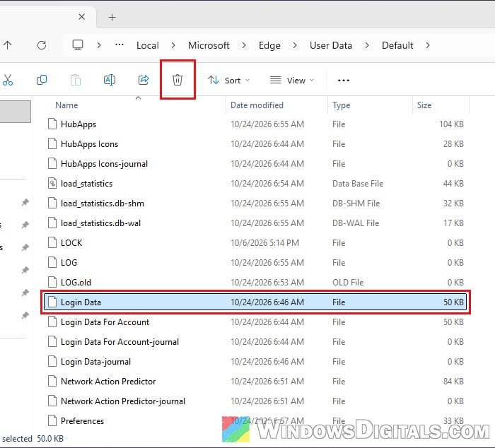The height and width of the screenshot is (448, 495).
Task: Select the load_statistics.db-shm file
Action: [256, 204]
